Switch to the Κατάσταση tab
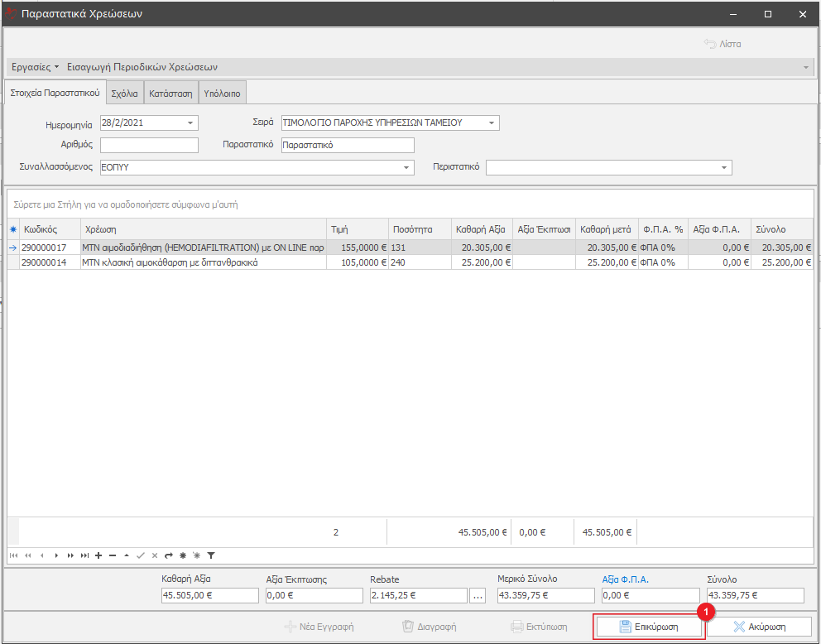The image size is (821, 644). (170, 94)
